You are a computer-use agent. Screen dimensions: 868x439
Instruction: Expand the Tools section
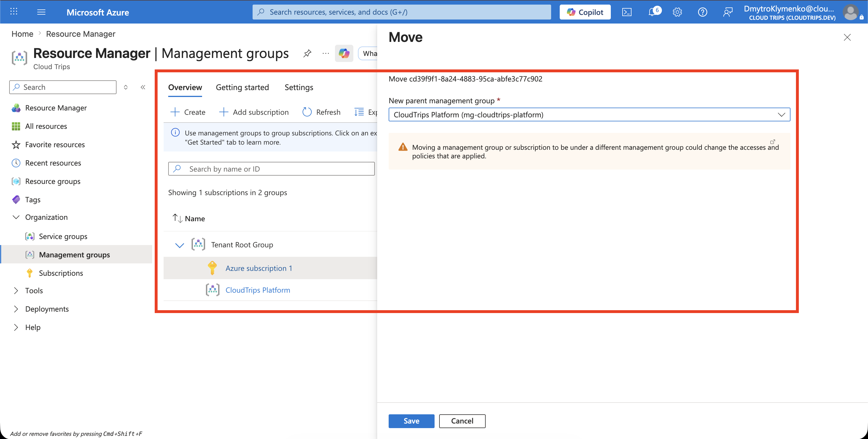coord(16,291)
